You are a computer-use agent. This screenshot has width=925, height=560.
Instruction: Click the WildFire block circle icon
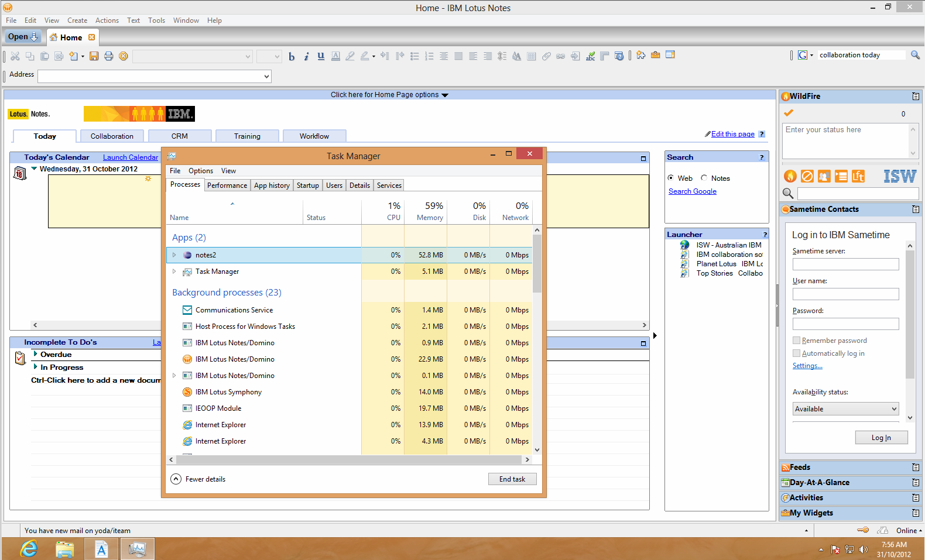click(x=807, y=176)
